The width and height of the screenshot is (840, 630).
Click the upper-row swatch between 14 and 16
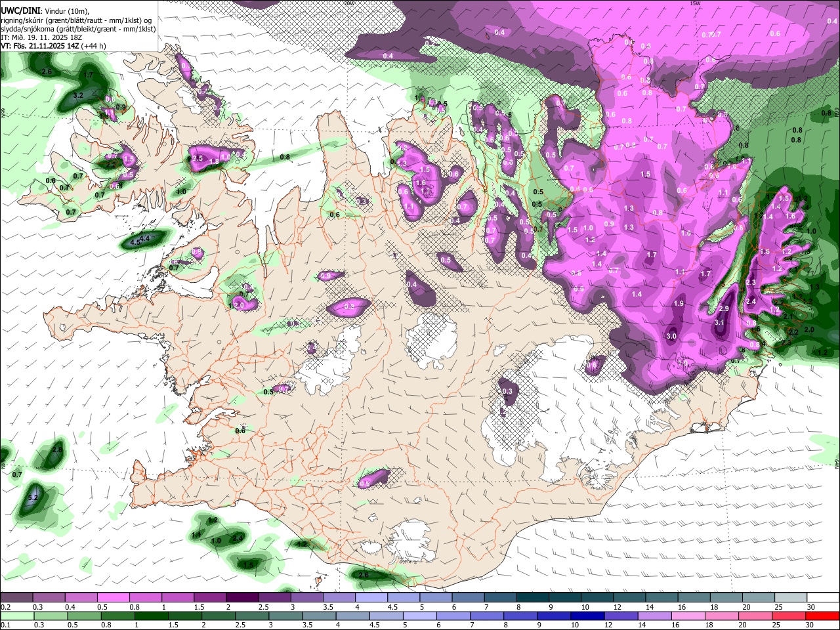coord(661,597)
